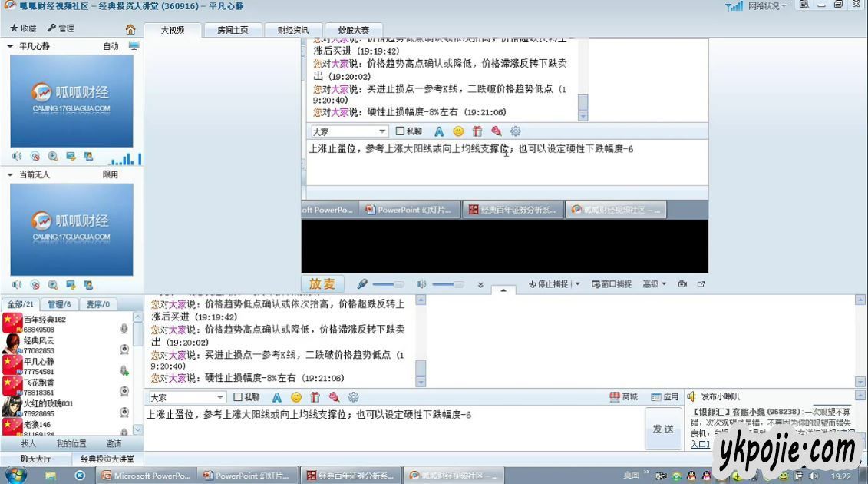Open 商城 store icon
This screenshot has width=868, height=484.
tap(623, 397)
